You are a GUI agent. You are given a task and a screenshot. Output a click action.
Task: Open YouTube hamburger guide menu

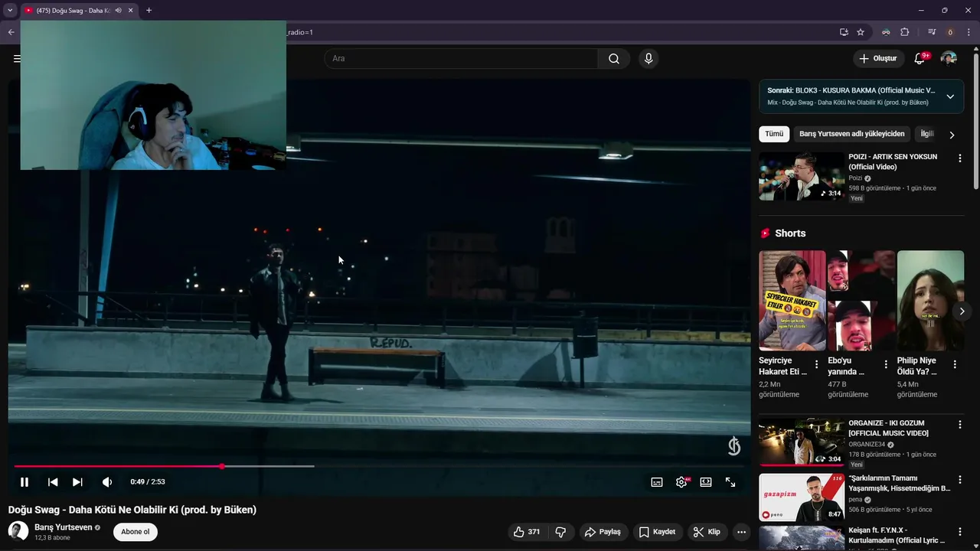point(17,58)
